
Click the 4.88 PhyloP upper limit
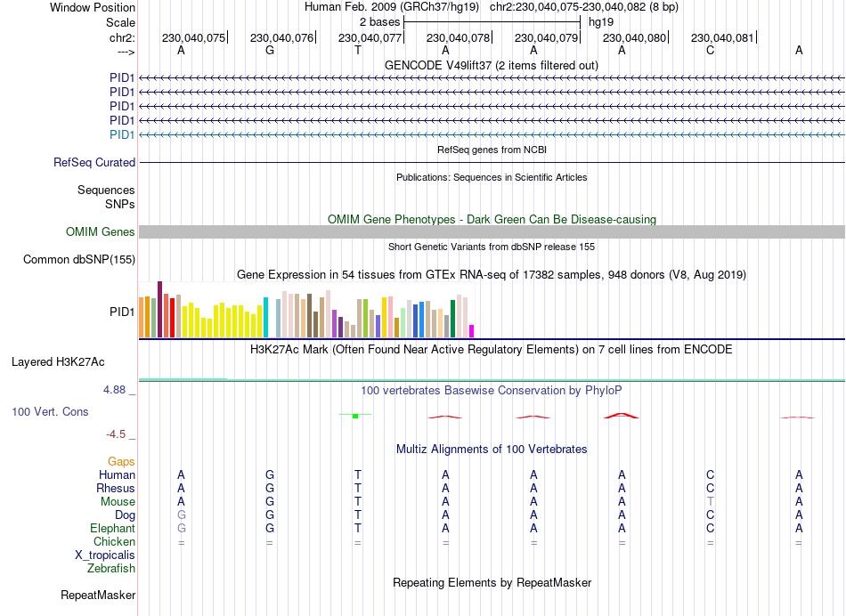[114, 389]
